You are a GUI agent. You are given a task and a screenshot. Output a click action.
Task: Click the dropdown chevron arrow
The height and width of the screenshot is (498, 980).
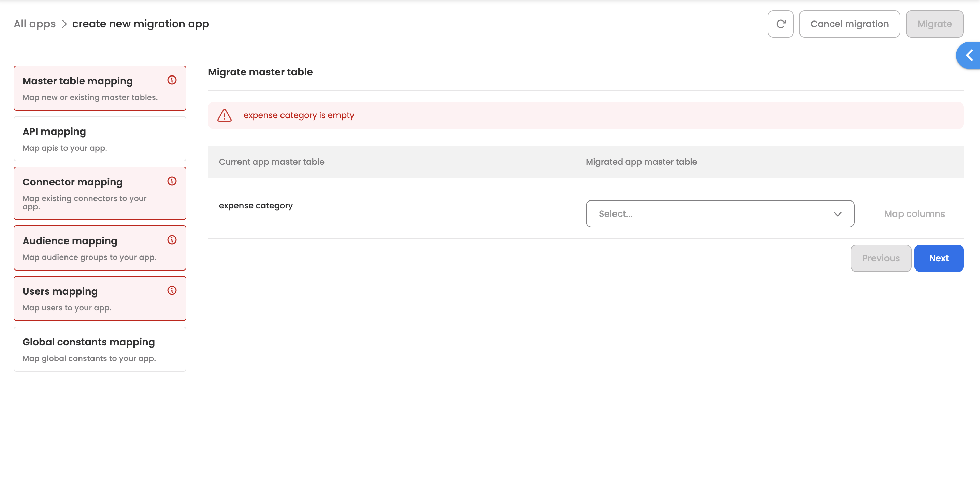tap(837, 214)
